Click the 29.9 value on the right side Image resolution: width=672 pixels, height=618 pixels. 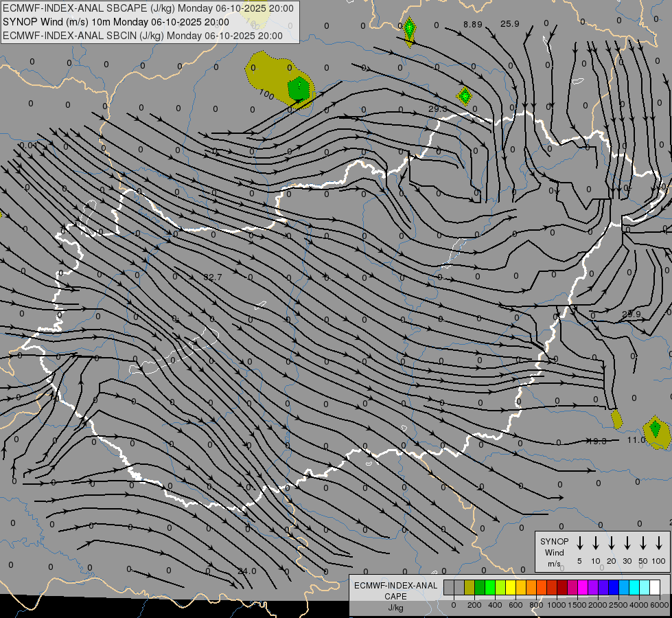click(632, 314)
